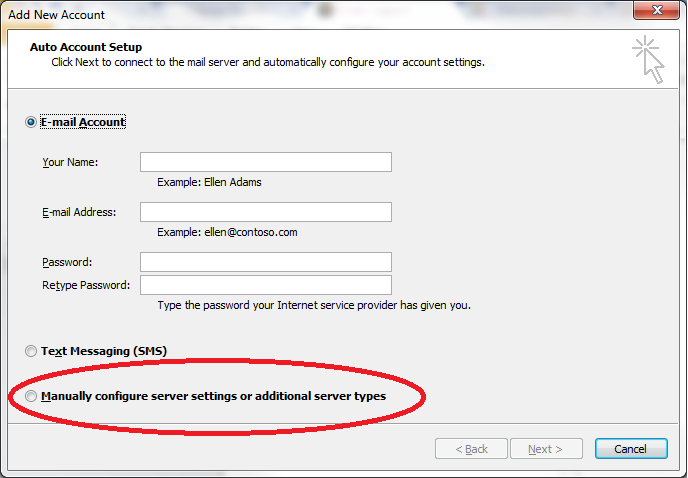
Task: Click into the Your Name field
Action: point(266,162)
